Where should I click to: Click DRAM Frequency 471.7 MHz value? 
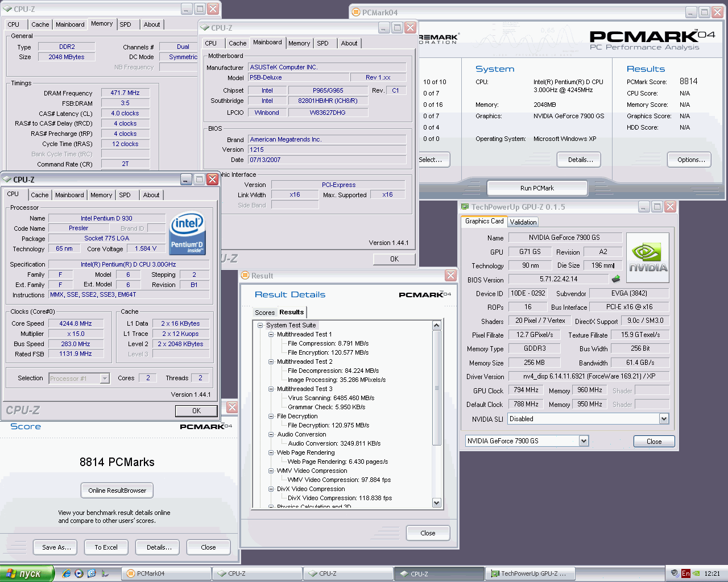click(x=125, y=93)
